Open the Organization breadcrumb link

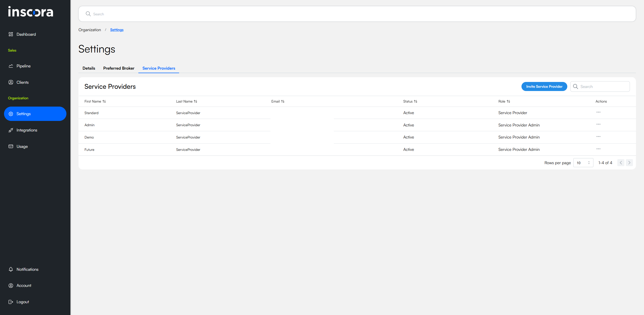[x=90, y=30]
